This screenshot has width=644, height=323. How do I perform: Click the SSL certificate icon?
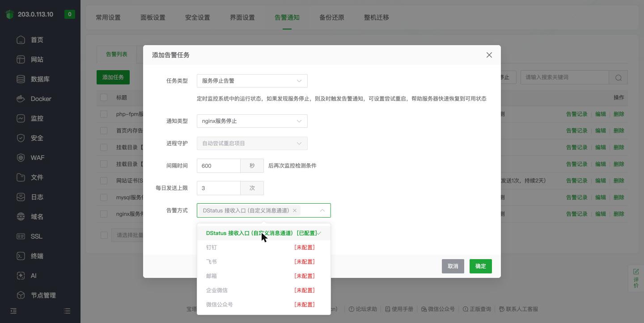pyautogui.click(x=21, y=236)
